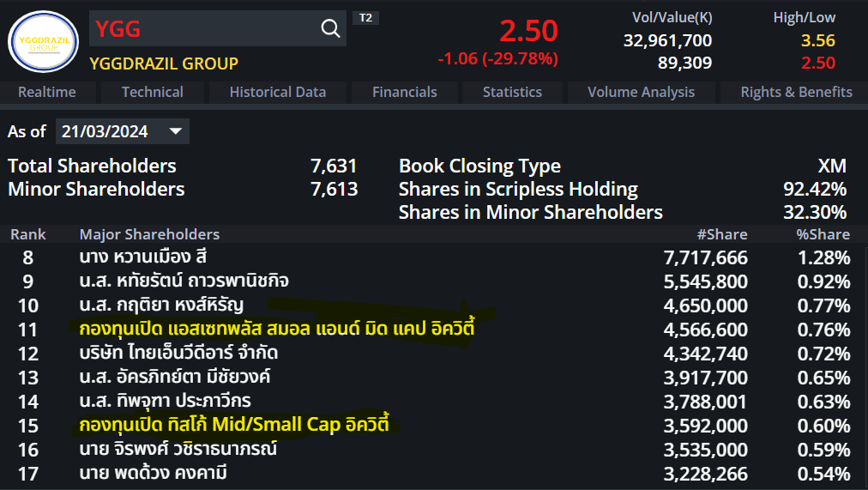The width and height of the screenshot is (868, 490).
Task: Sort by the Rank column header
Action: [28, 234]
